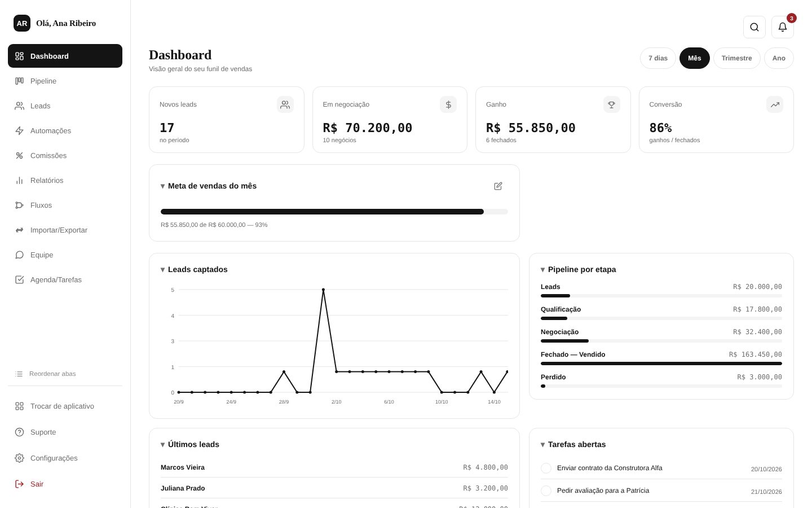The height and width of the screenshot is (508, 812).
Task: Open Automações menu label in sidebar
Action: click(51, 130)
